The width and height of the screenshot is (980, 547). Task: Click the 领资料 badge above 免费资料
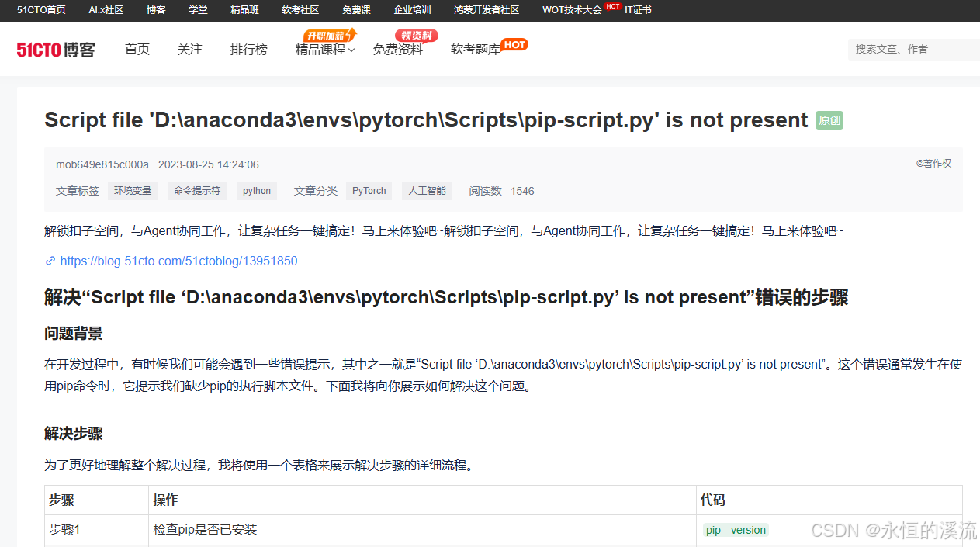pyautogui.click(x=417, y=36)
